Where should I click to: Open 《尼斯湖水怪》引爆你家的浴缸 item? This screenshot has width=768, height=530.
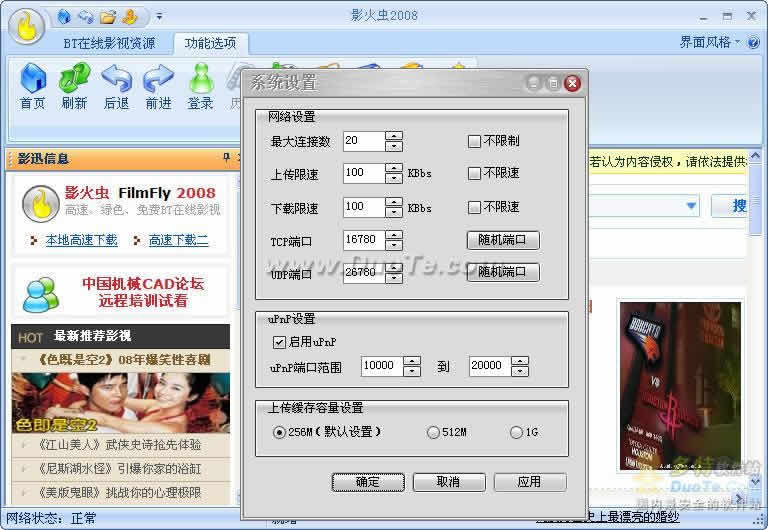[120, 469]
